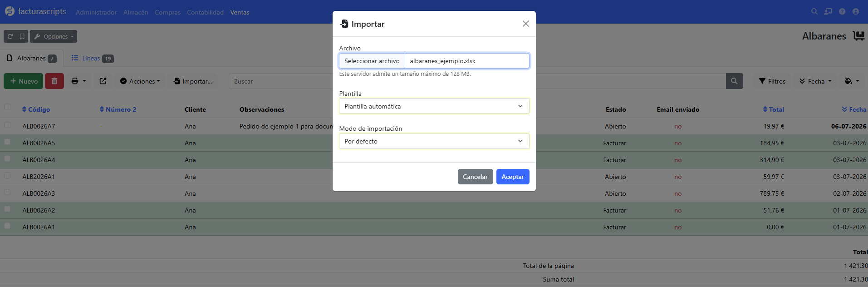Sort by Fecha column header
868x287 pixels.
coord(854,109)
